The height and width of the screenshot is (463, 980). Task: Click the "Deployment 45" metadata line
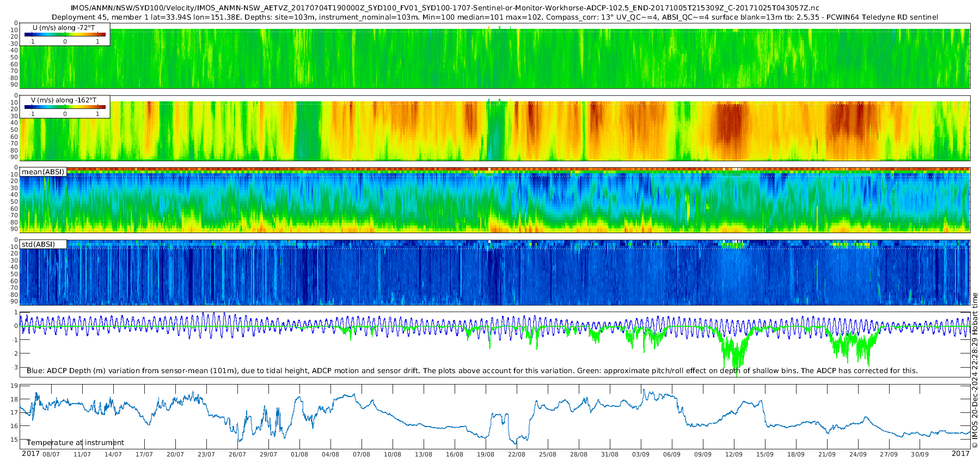pos(494,17)
